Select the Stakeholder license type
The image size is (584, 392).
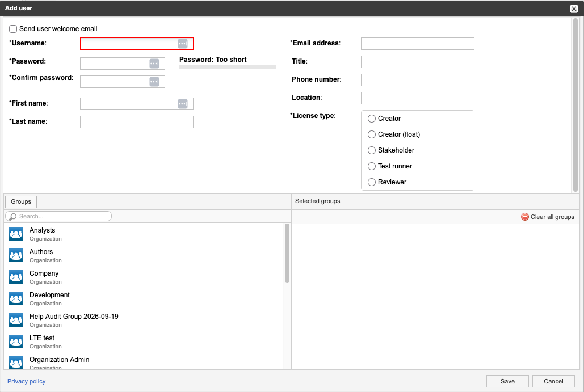[x=371, y=150]
